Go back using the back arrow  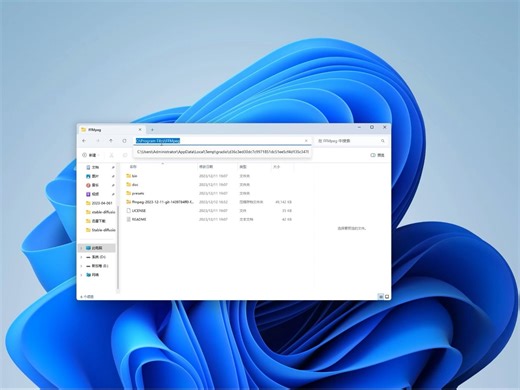pos(84,141)
